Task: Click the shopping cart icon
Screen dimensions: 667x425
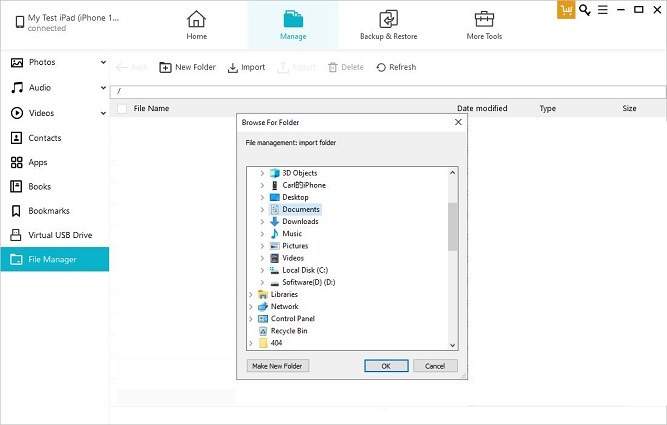Action: click(566, 10)
